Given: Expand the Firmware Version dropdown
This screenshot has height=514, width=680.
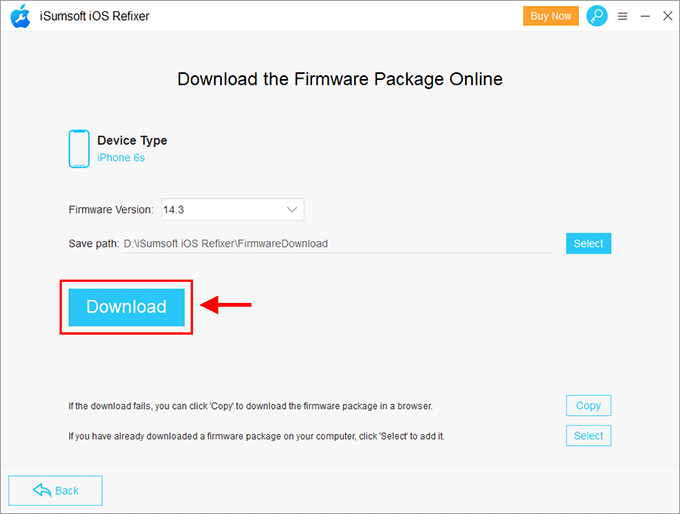Looking at the screenshot, I should click(232, 210).
